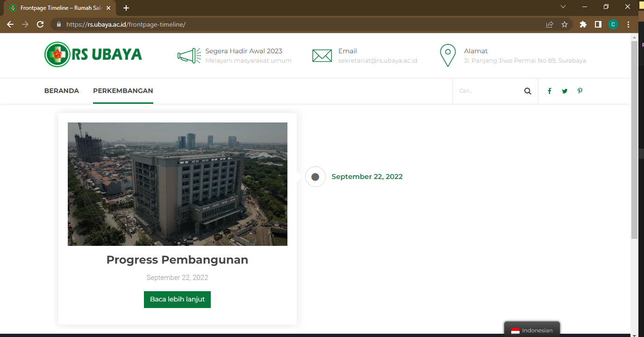644x337 pixels.
Task: Open the Progress Pembangunan article title
Action: pos(177,260)
